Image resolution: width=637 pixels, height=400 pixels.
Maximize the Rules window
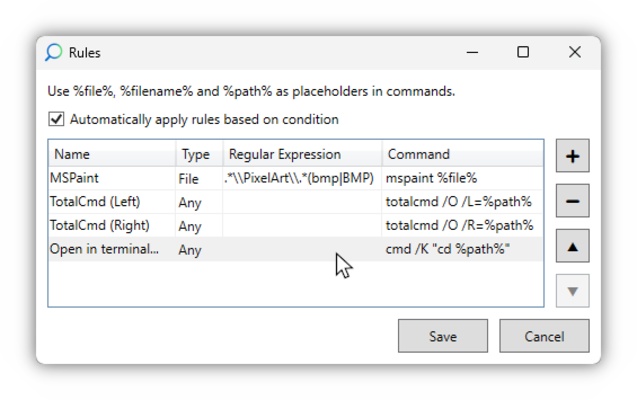click(523, 52)
